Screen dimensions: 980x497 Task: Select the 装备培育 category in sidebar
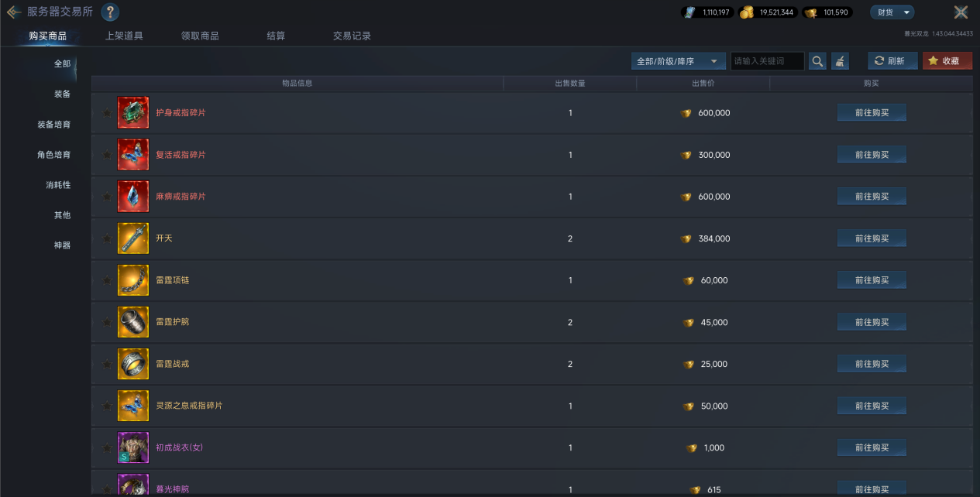pyautogui.click(x=54, y=125)
